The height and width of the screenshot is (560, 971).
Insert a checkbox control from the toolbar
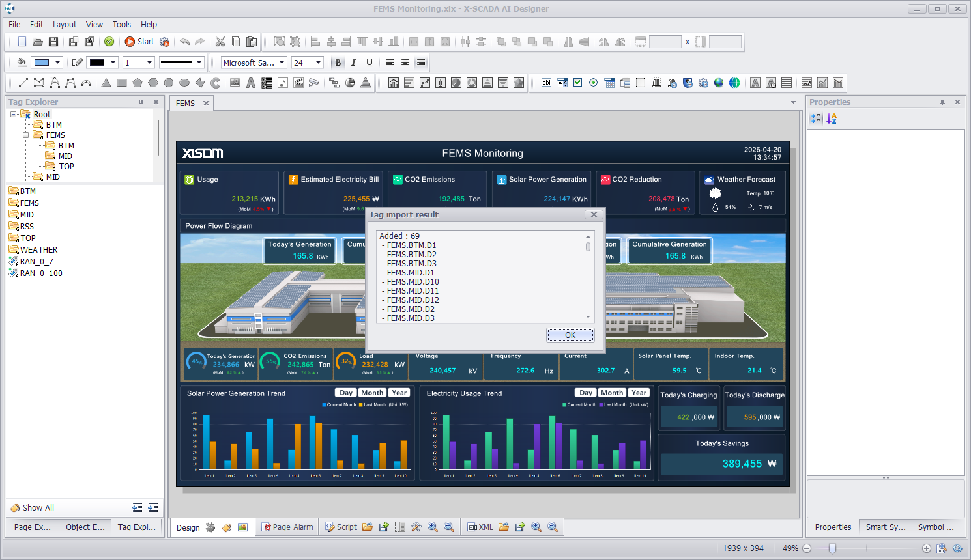pos(577,83)
